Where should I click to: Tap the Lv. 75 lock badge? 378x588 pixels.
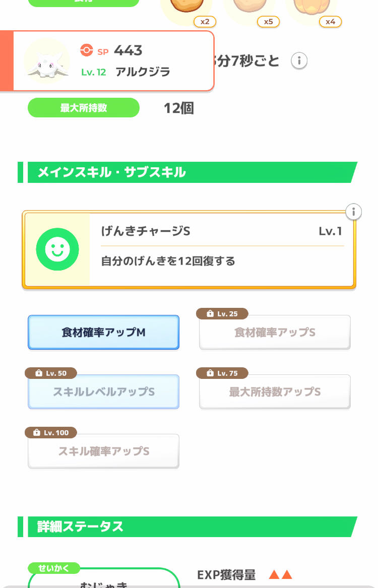pos(222,373)
